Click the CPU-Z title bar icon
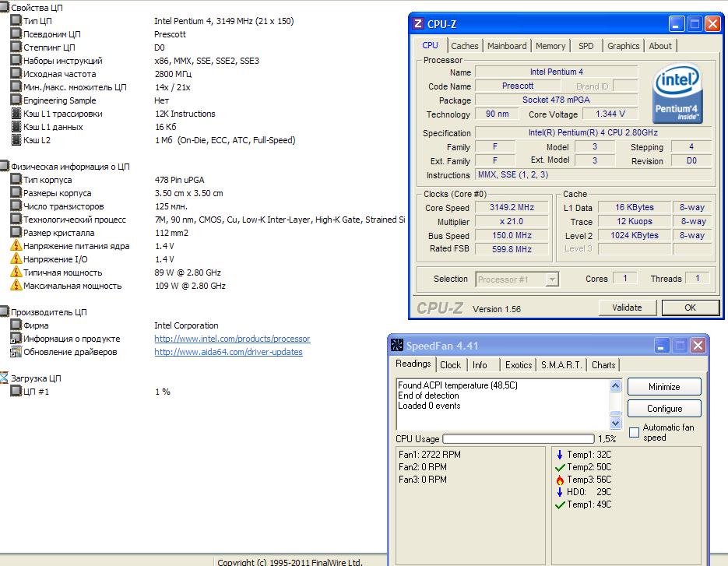 419,24
